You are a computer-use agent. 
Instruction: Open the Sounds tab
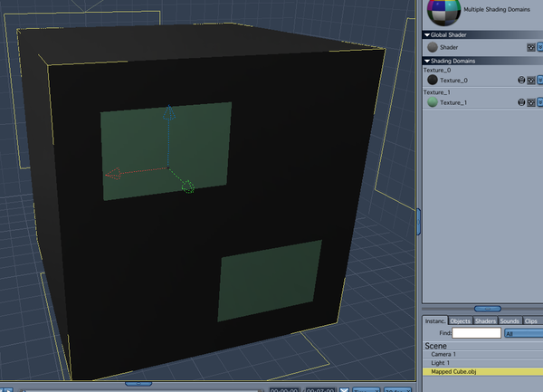pos(510,321)
